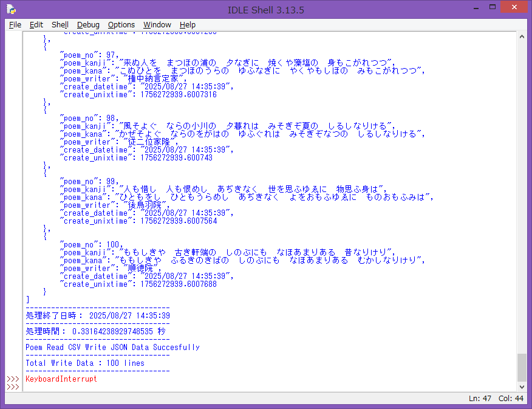
Task: Open the Window menu
Action: 157,25
